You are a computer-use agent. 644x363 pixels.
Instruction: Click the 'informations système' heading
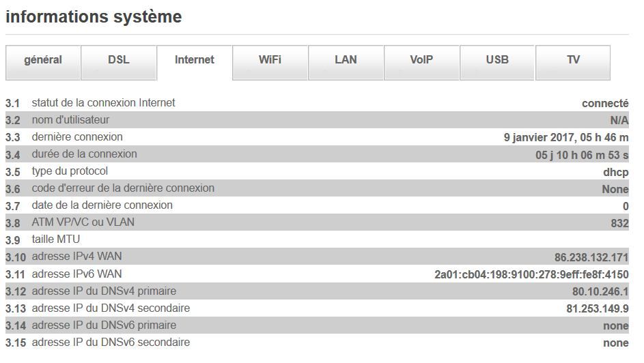pos(94,16)
